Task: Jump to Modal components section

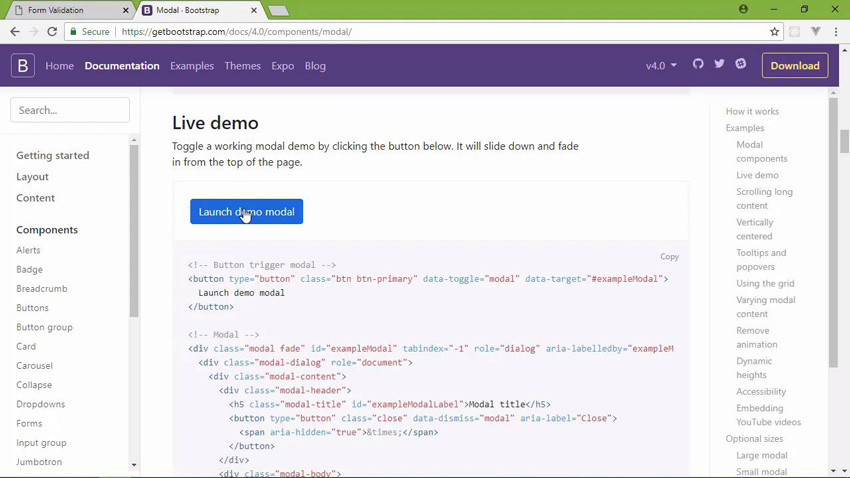Action: [762, 152]
